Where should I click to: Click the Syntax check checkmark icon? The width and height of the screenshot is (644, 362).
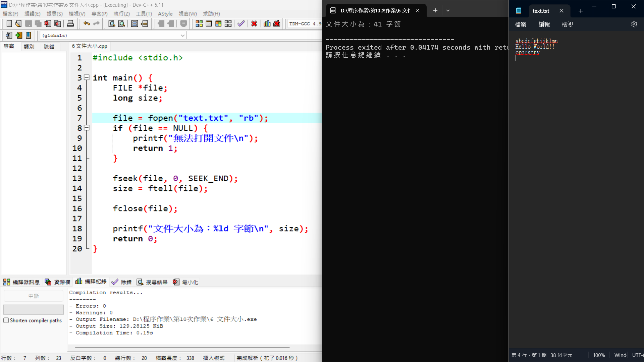[241, 24]
